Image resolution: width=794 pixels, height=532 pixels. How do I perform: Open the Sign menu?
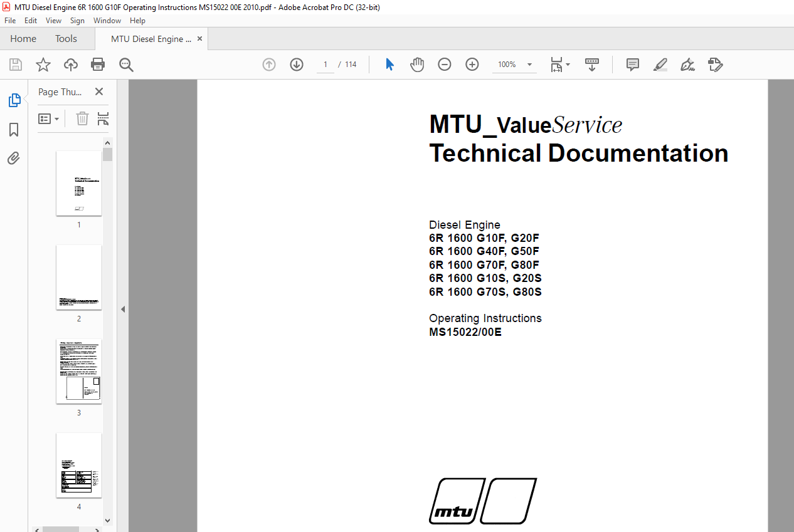point(77,21)
